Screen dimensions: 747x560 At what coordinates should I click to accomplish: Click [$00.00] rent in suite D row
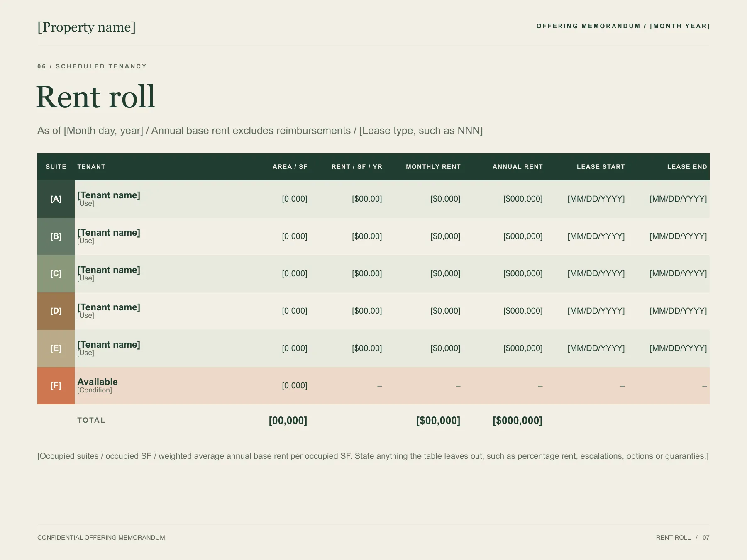[x=367, y=311]
